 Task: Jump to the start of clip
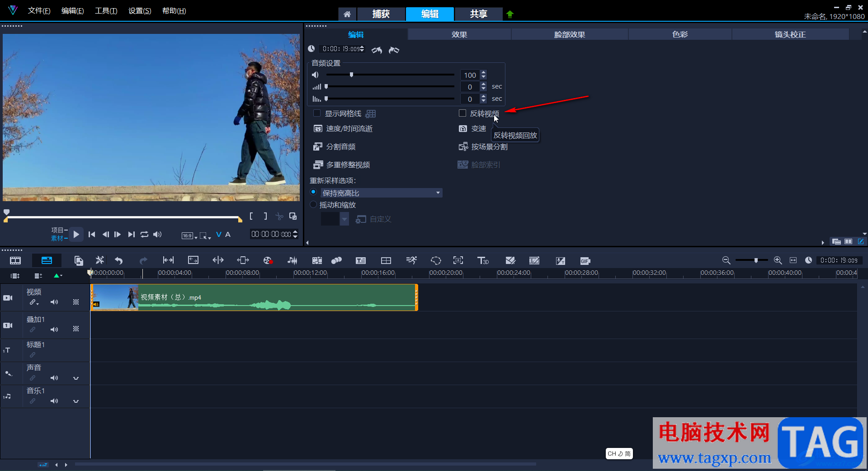pyautogui.click(x=92, y=234)
